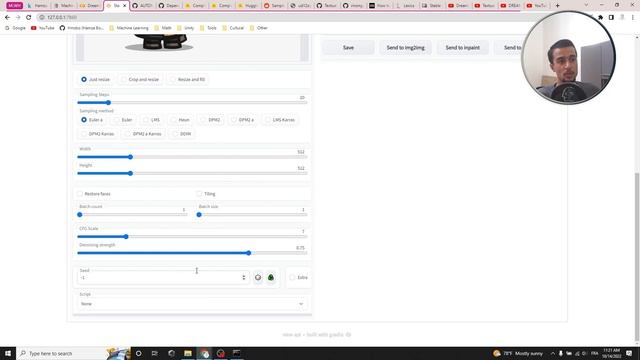Select DPM2 sampling method
The image size is (640, 360).
(210, 120)
